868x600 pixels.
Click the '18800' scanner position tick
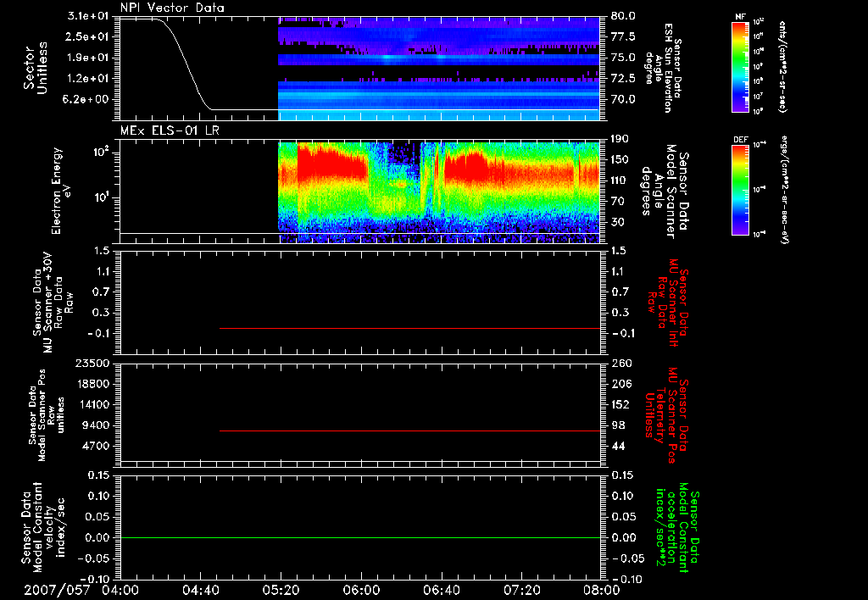92,384
